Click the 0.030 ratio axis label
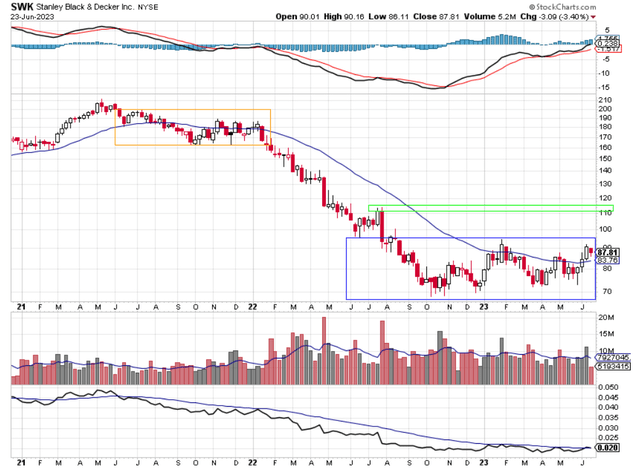 pyautogui.click(x=609, y=428)
